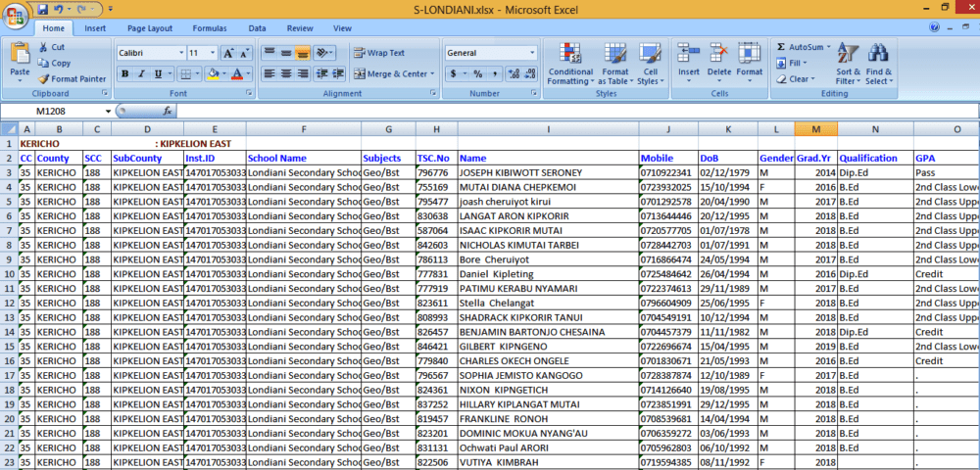This screenshot has height=470, width=980.
Task: Click the Office Button orb
Action: [15, 15]
